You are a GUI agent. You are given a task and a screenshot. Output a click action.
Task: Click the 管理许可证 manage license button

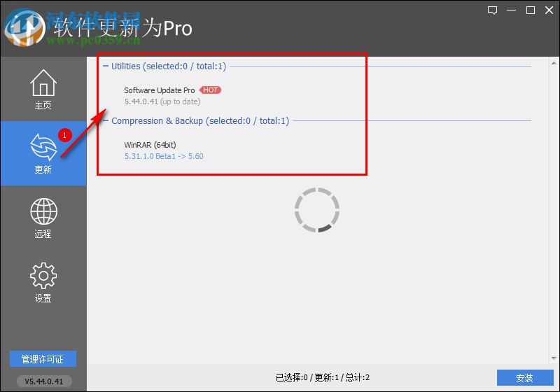(43, 359)
